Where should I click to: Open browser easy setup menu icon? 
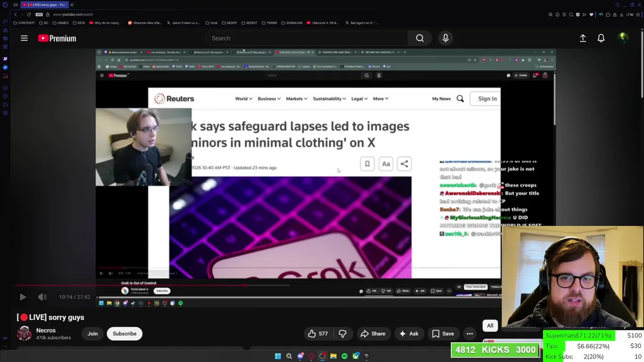[x=637, y=15]
